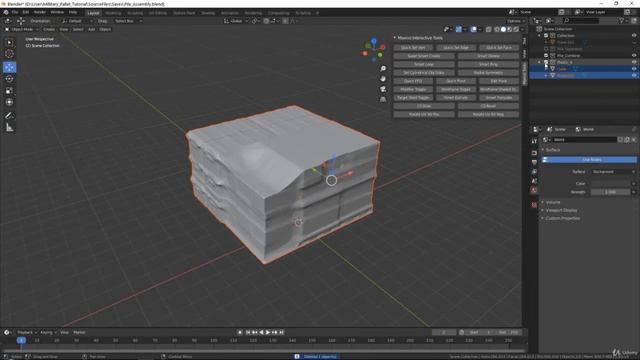Open the Tool properties tab icon

pos(534,141)
